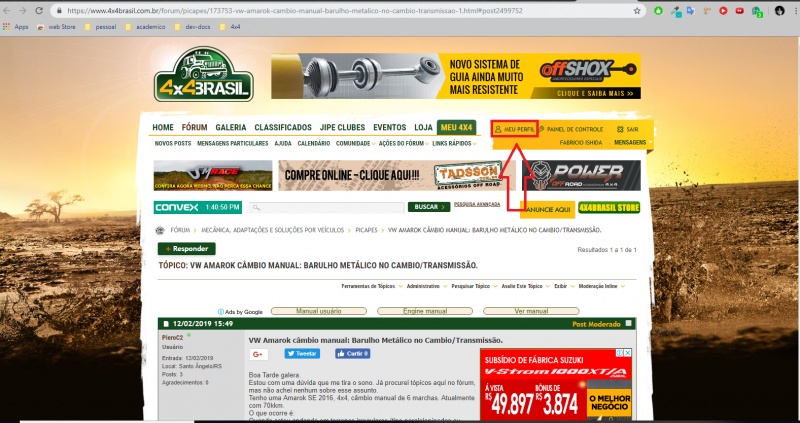Open Novos Posts link
Image resolution: width=800 pixels, height=423 pixels.
[x=172, y=144]
